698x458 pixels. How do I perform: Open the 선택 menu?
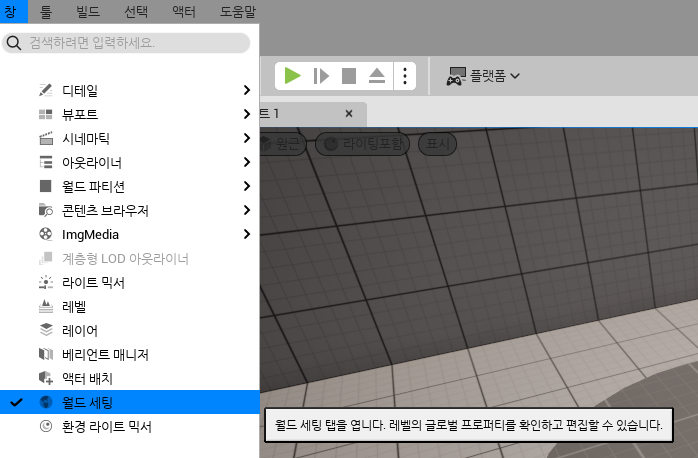(136, 11)
